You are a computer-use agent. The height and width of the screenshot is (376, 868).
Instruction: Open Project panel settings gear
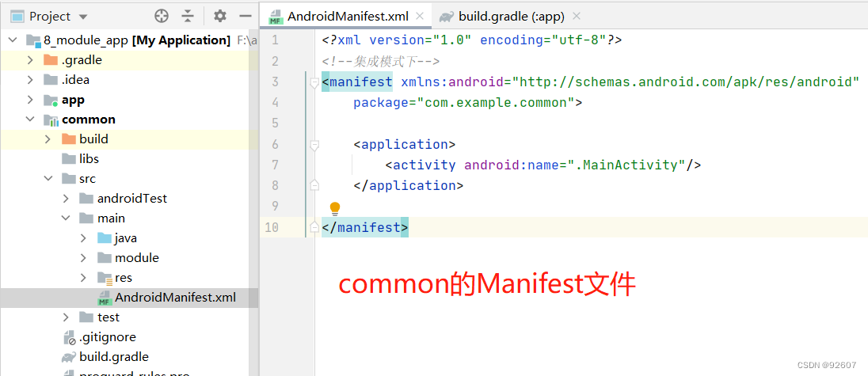pyautogui.click(x=220, y=16)
